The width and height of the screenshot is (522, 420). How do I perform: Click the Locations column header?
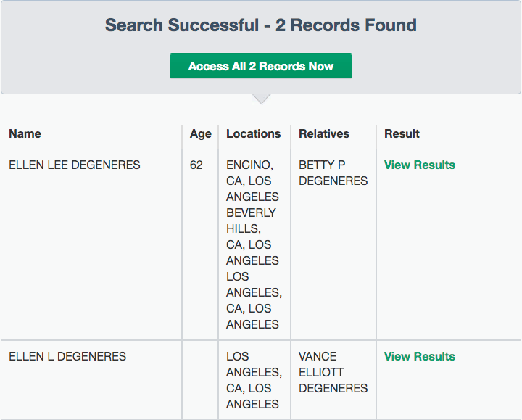tap(253, 133)
